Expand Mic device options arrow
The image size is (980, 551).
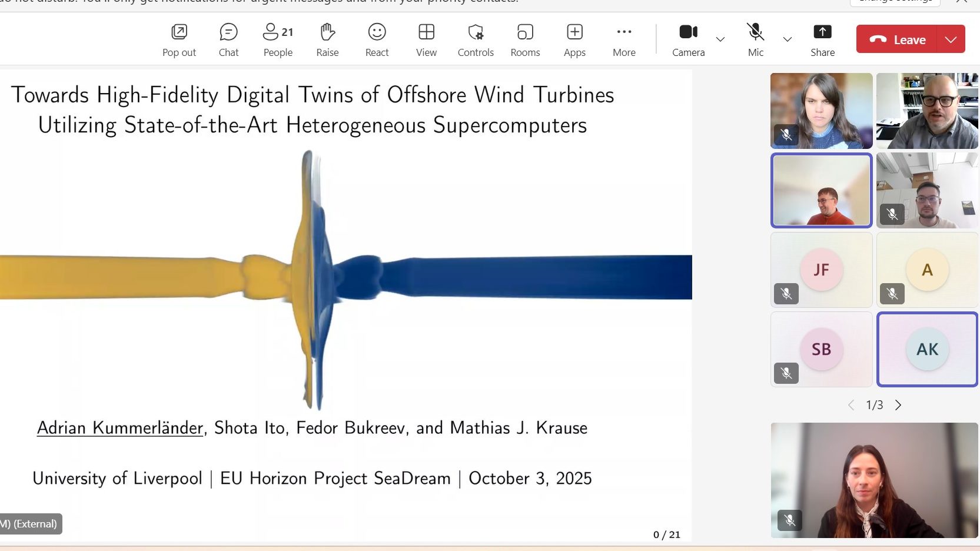click(787, 39)
